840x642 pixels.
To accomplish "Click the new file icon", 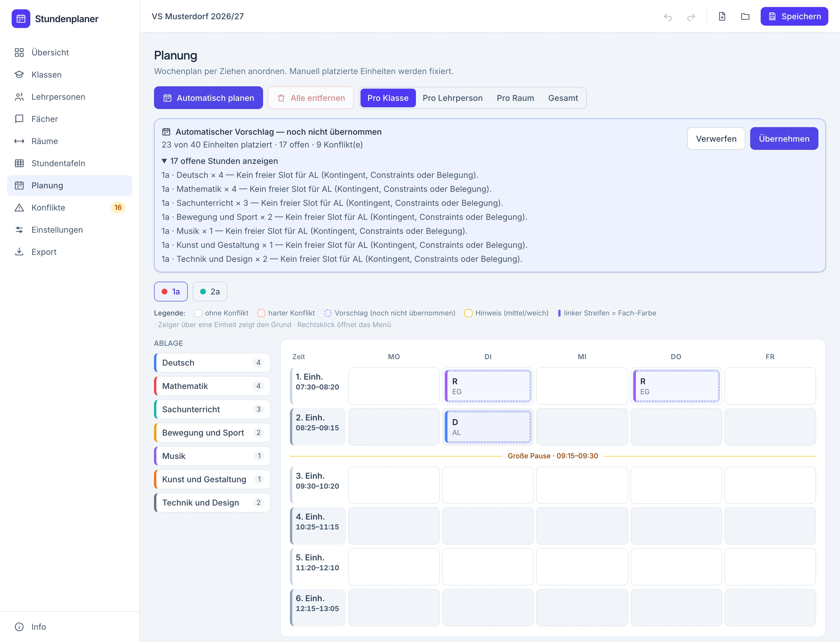I will coord(722,16).
